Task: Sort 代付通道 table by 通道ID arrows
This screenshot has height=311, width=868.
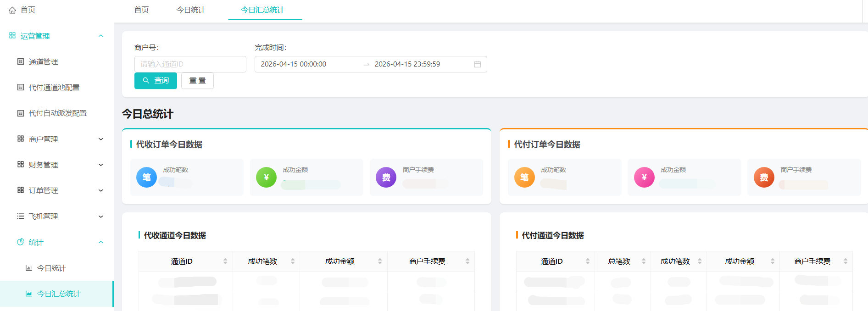Action: pos(588,261)
